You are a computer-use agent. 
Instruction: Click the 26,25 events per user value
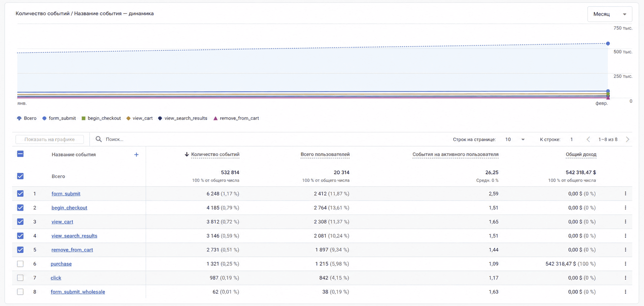tap(492, 172)
